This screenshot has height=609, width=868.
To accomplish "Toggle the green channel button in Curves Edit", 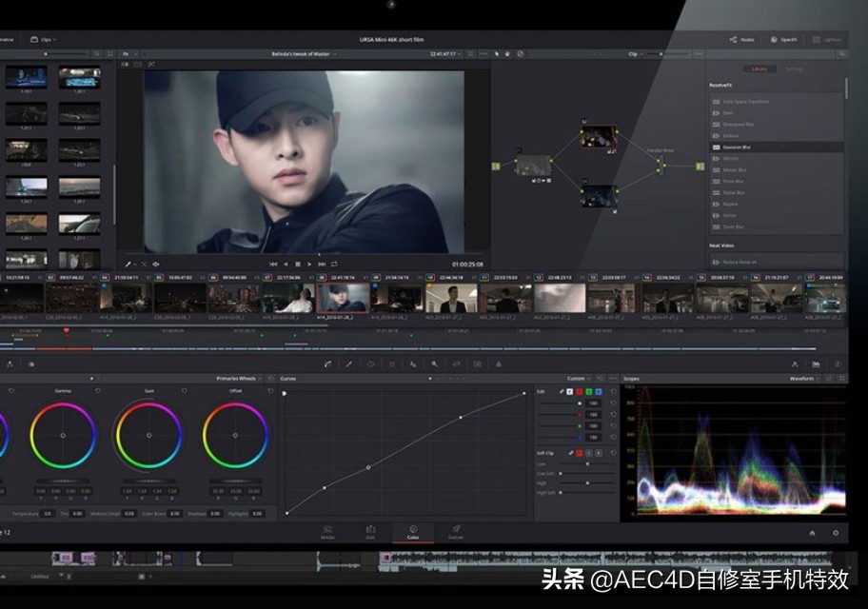I will coord(589,391).
